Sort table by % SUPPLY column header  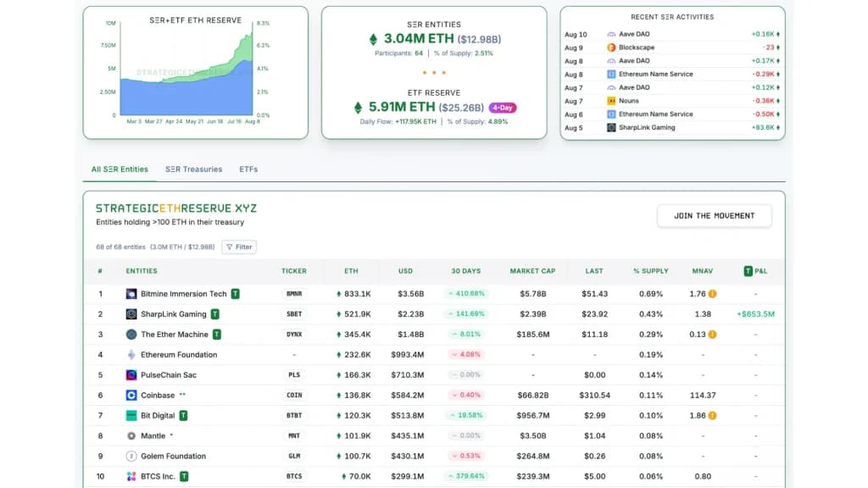pos(651,271)
